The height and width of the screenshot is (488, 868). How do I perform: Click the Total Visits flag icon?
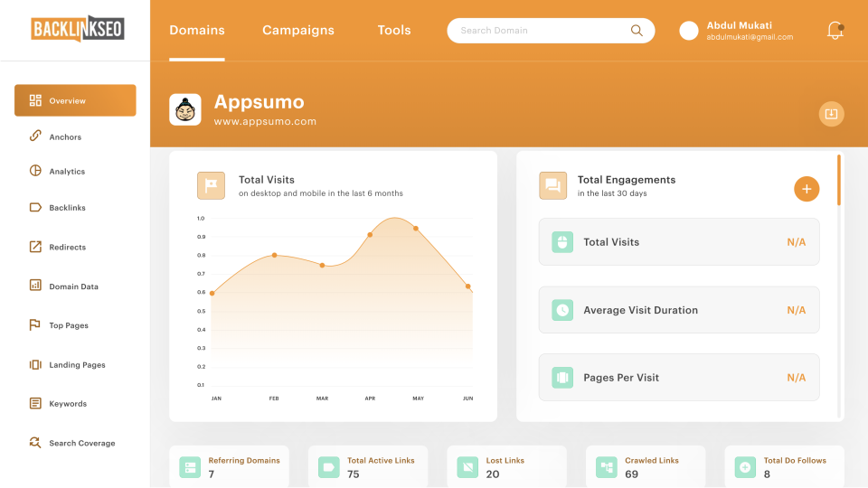click(211, 185)
